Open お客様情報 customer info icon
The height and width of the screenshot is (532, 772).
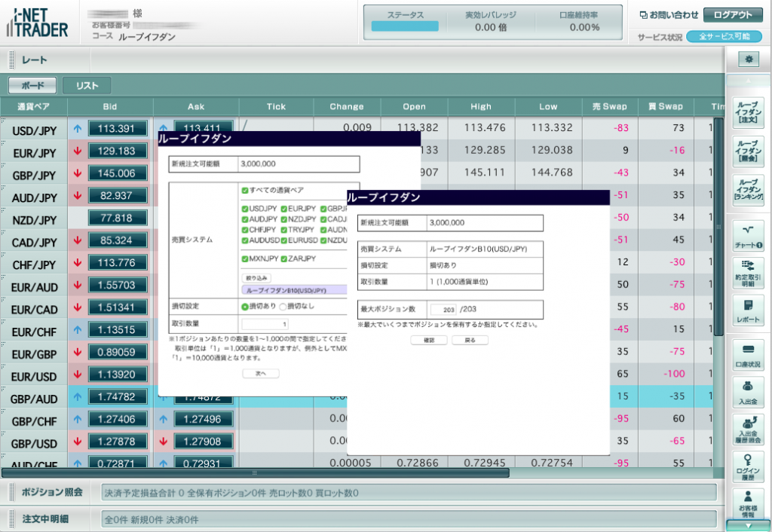[x=748, y=504]
